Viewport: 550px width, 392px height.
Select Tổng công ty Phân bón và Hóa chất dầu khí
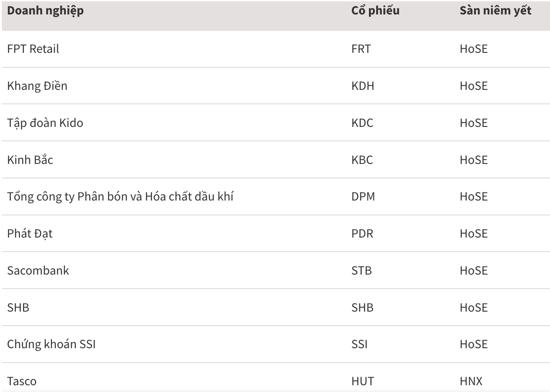(x=120, y=197)
